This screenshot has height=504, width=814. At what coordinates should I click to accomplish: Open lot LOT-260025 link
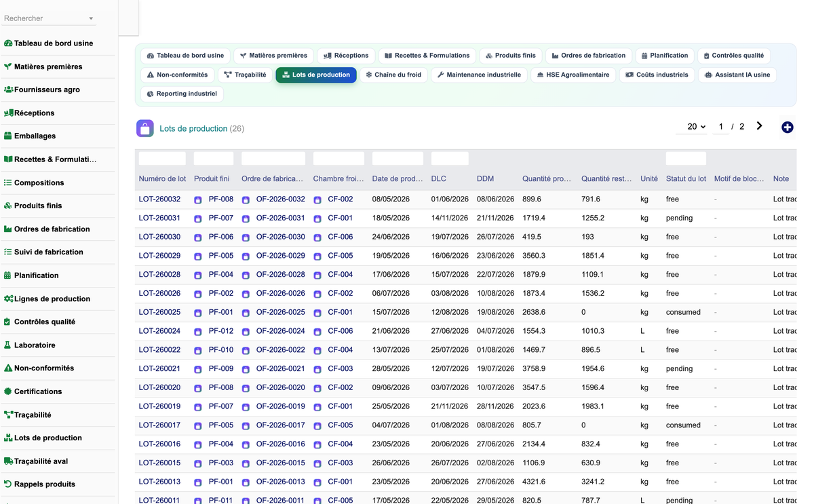[x=159, y=312]
